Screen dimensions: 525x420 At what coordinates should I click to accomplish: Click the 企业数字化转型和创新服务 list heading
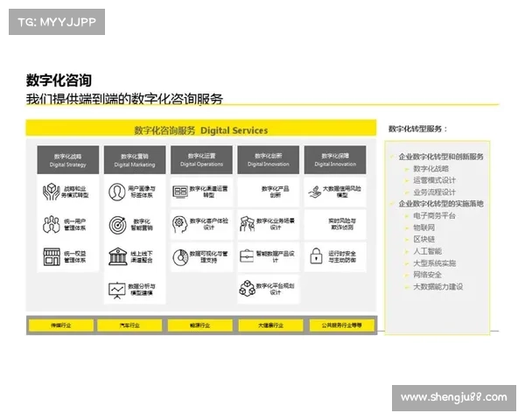pyautogui.click(x=441, y=157)
